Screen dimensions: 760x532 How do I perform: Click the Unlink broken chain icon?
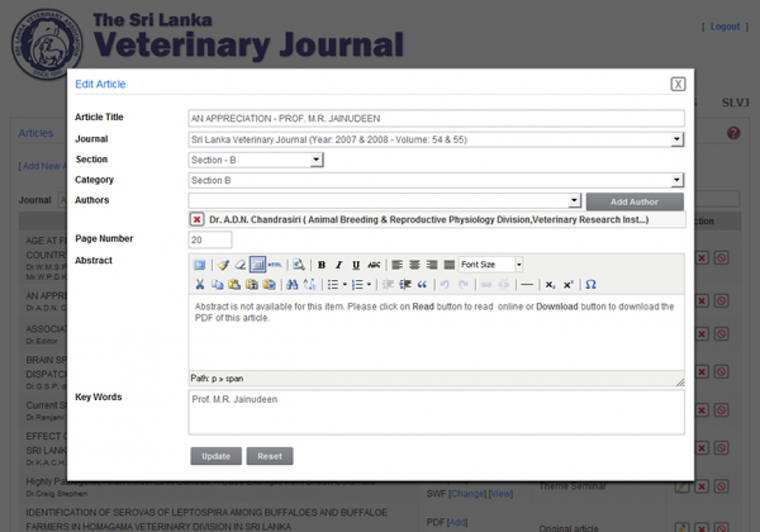[504, 284]
